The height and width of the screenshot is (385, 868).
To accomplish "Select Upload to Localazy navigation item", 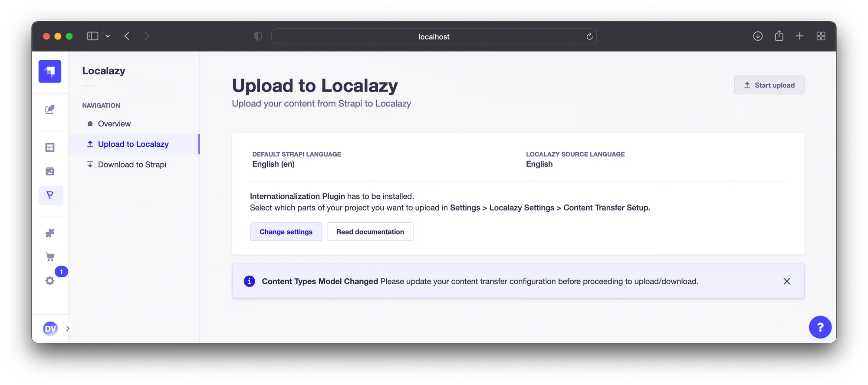I will (133, 144).
